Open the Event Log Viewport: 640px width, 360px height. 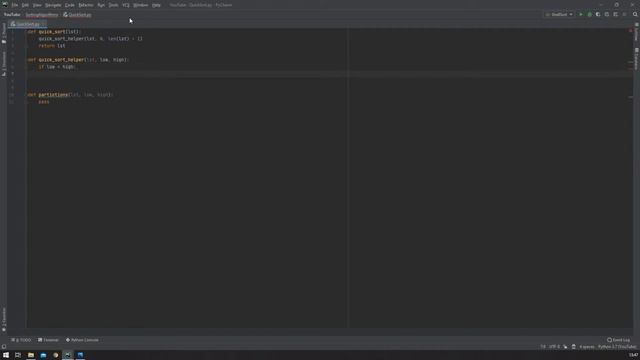619,340
